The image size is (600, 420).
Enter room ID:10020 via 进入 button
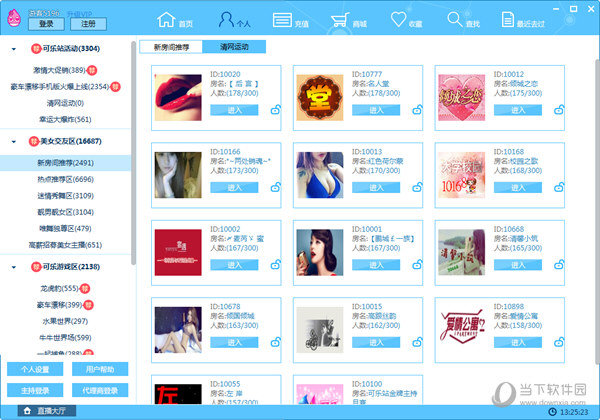[234, 110]
